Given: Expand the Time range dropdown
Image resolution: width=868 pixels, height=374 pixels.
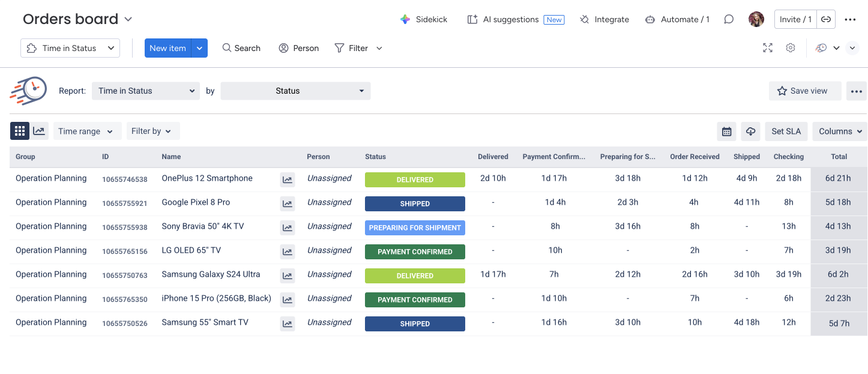Looking at the screenshot, I should (87, 131).
